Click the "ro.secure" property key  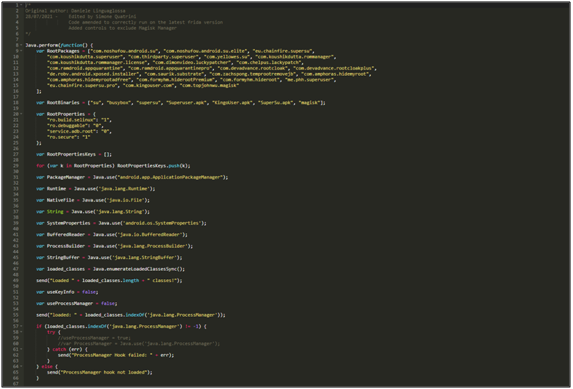click(62, 137)
